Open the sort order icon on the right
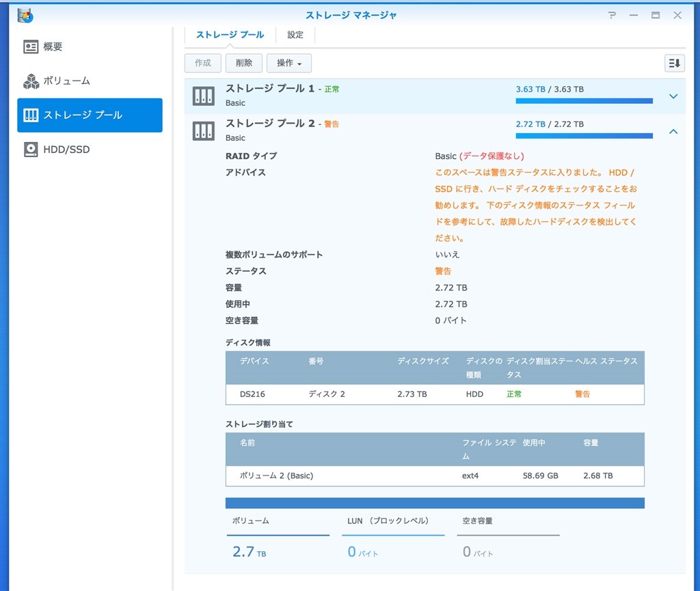This screenshot has height=591, width=700. coord(674,63)
